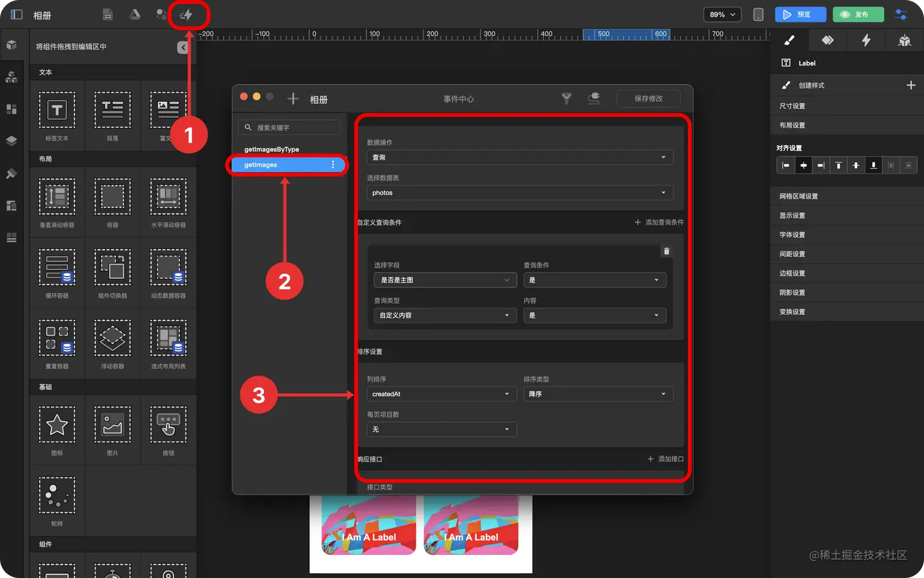The height and width of the screenshot is (578, 924).
Task: Open the 89% zoom level dropdown
Action: click(722, 15)
